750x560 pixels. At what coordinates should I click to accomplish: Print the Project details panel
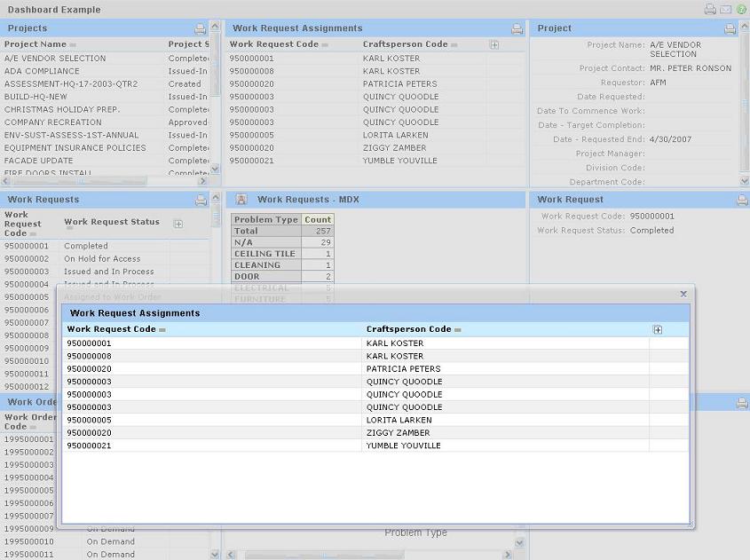coord(730,29)
